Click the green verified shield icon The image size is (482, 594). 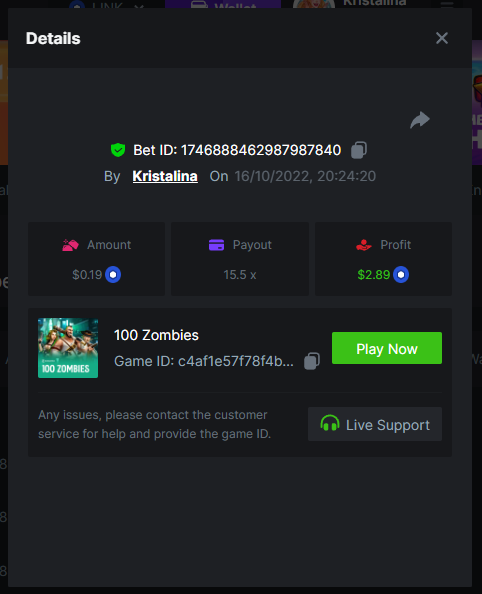pyautogui.click(x=118, y=150)
